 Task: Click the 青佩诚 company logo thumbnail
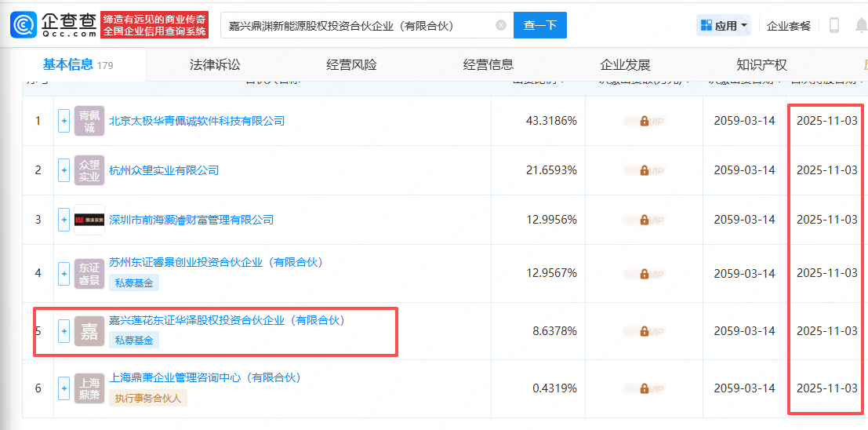click(89, 120)
